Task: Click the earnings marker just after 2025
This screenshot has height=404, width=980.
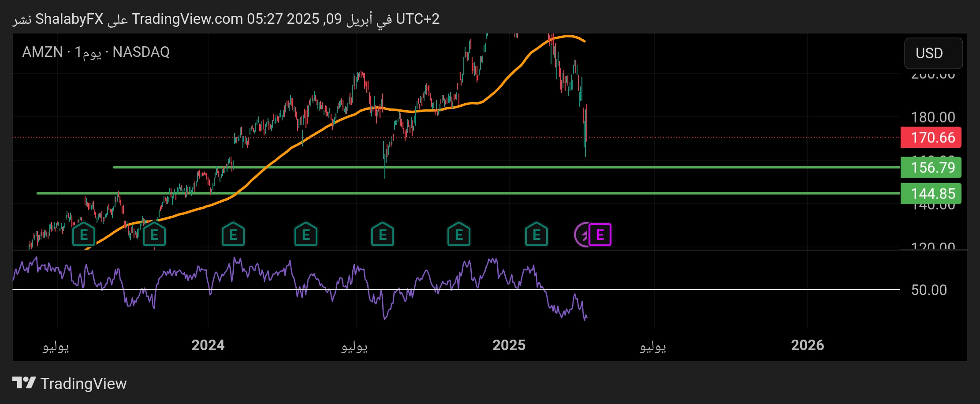Action: (537, 235)
